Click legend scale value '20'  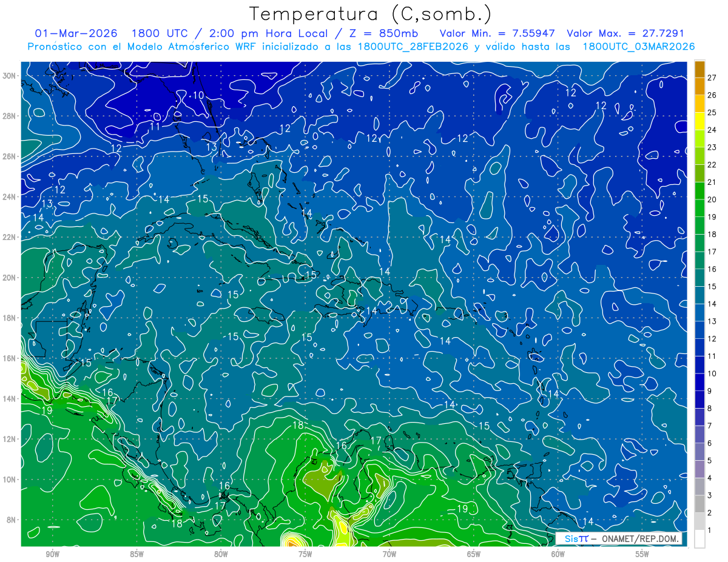(712, 199)
